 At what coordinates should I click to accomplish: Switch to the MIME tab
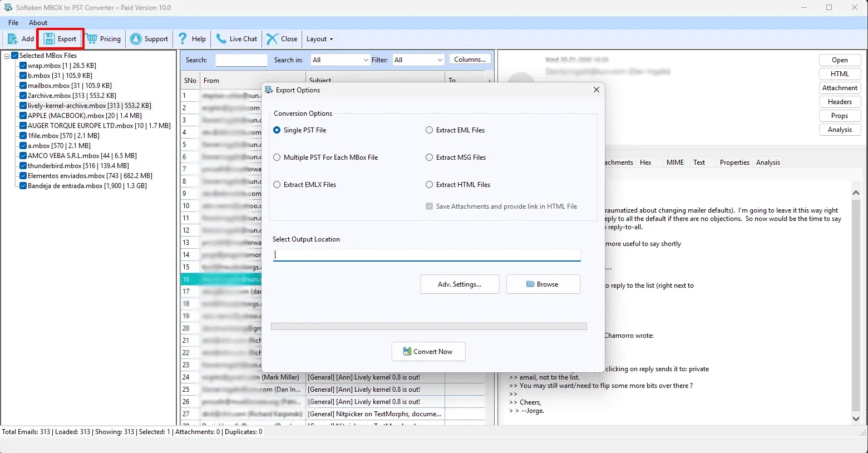[675, 163]
